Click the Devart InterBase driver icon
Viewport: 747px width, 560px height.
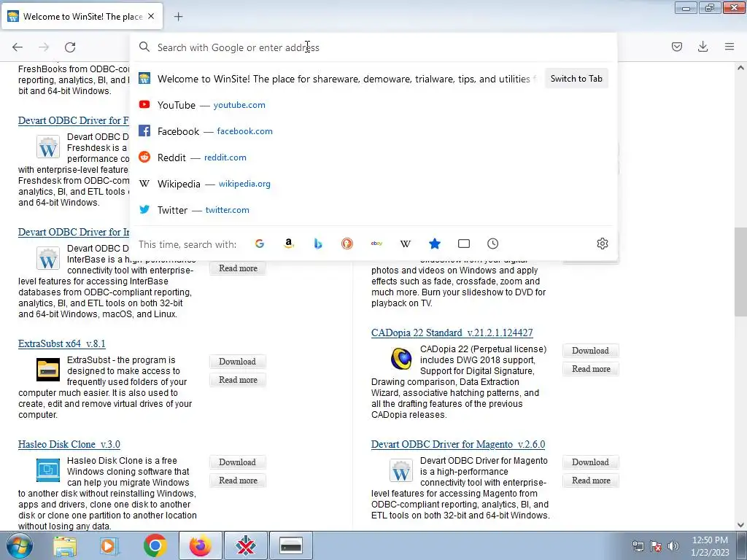tap(48, 258)
